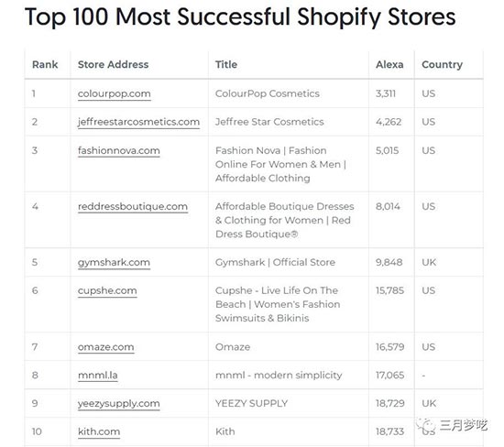The image size is (504, 447).
Task: Select the Rank column header
Action: 45,65
